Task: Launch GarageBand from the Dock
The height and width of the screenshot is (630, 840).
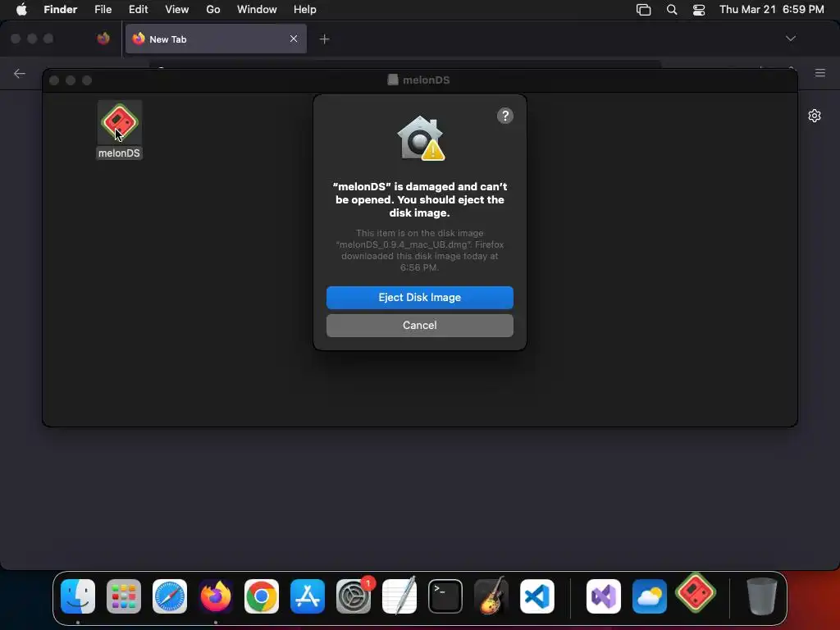Action: [491, 596]
